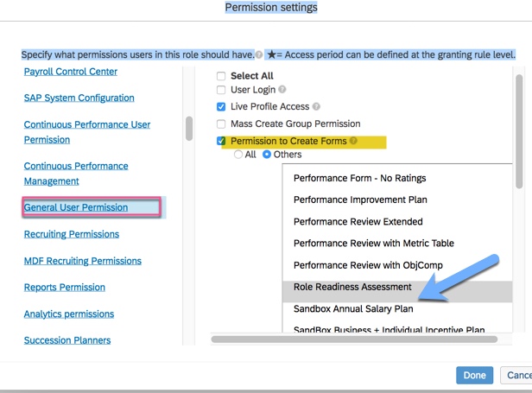Uncheck Permission to Create Forms

click(222, 141)
